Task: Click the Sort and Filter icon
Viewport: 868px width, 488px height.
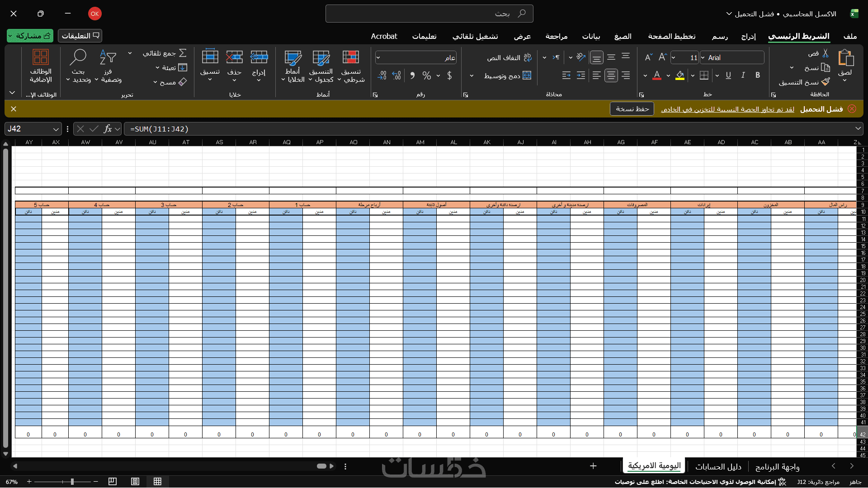Action: [108, 57]
